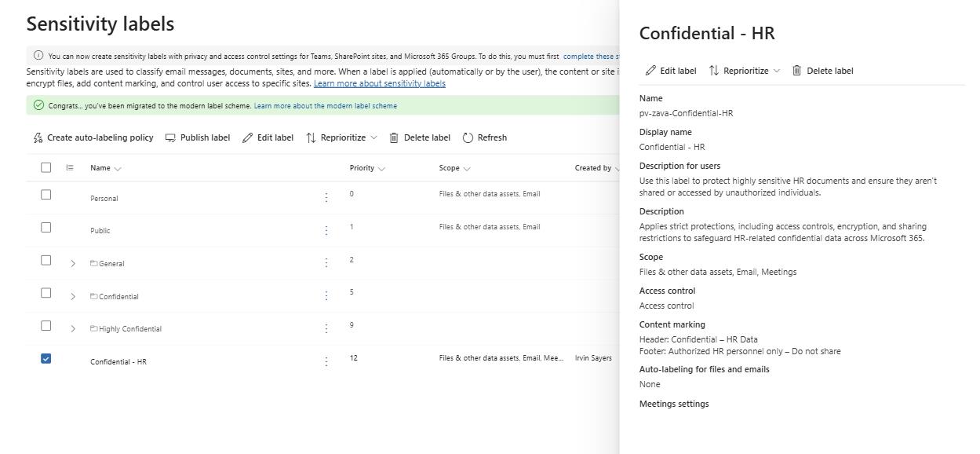Open more options for Confidential - HR
980x454 pixels.
(x=326, y=362)
